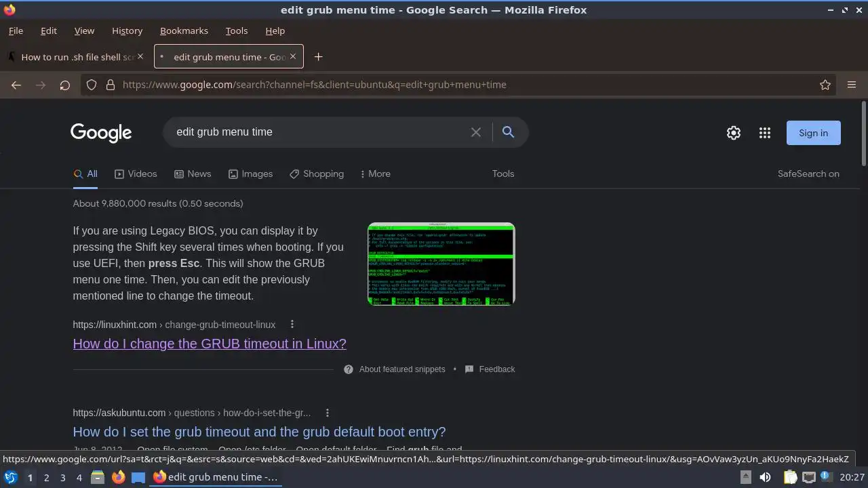Open the Help menu
Screen dimensions: 868x488
tap(275, 30)
